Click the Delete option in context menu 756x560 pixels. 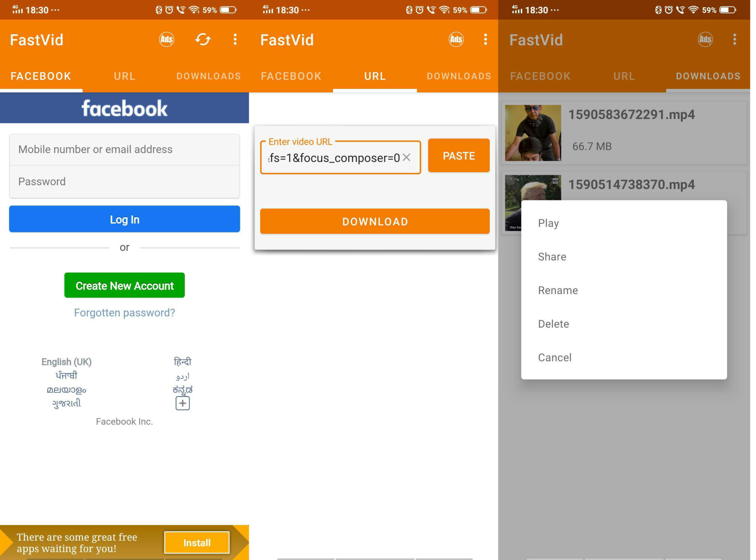pyautogui.click(x=553, y=323)
